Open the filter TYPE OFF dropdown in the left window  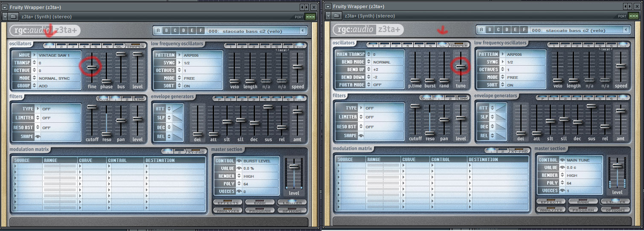point(39,109)
